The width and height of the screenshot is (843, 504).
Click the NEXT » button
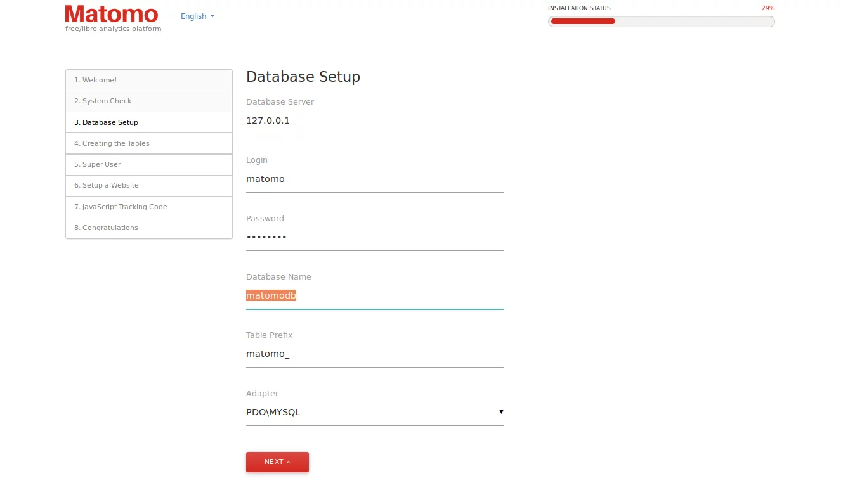pyautogui.click(x=277, y=462)
